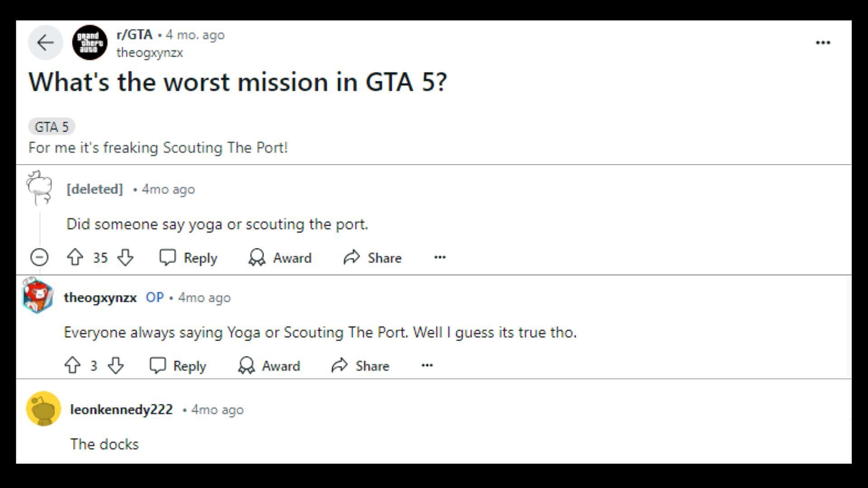Share the deleted user's comment
This screenshot has height=488, width=868.
(x=373, y=258)
